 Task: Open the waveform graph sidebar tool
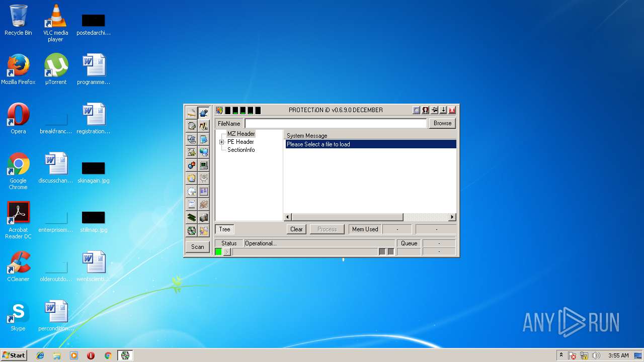pos(204,126)
